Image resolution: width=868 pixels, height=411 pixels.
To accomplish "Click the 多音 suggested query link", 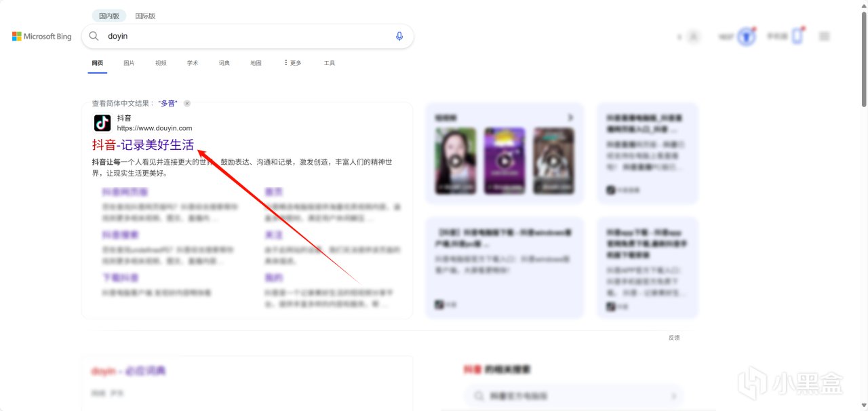I will point(167,103).
